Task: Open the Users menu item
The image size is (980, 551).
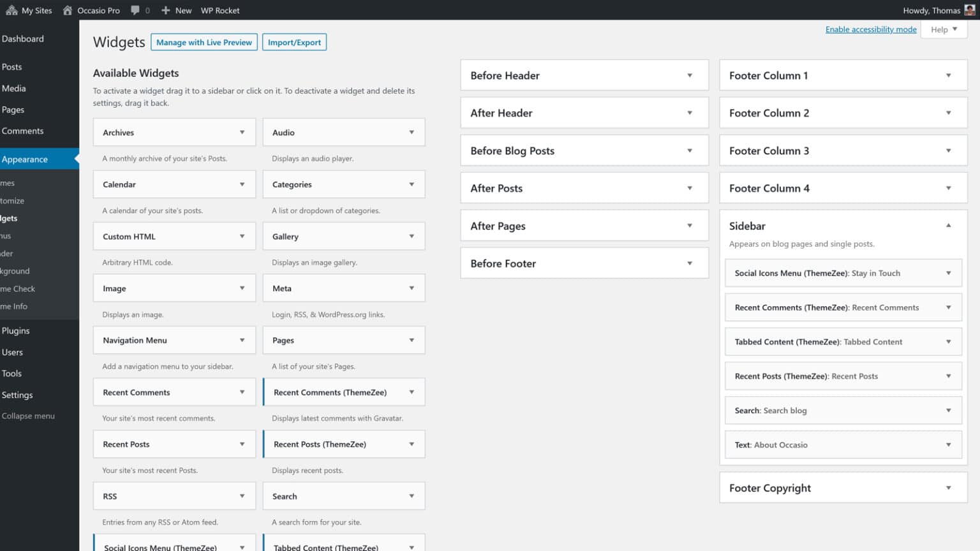Action: (12, 353)
